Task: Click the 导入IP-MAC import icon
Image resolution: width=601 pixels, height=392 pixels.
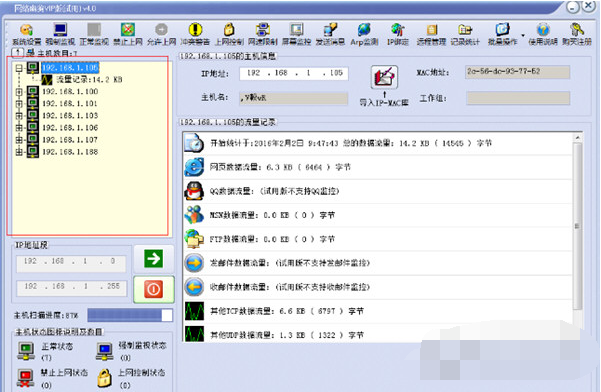Action: [384, 77]
